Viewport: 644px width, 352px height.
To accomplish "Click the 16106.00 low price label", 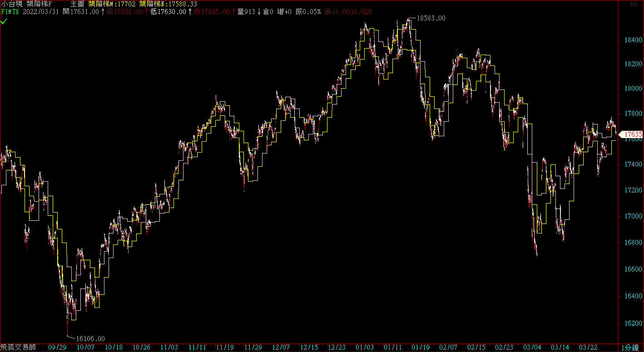I will click(x=90, y=338).
